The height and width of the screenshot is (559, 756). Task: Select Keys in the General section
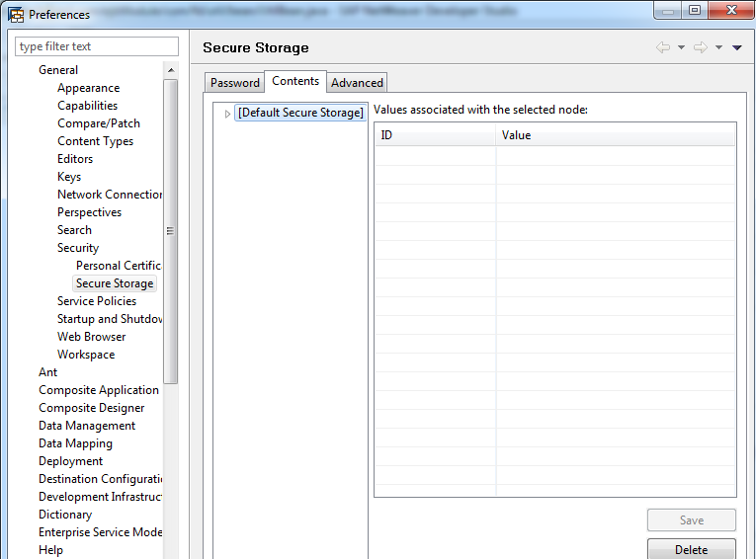(x=69, y=177)
